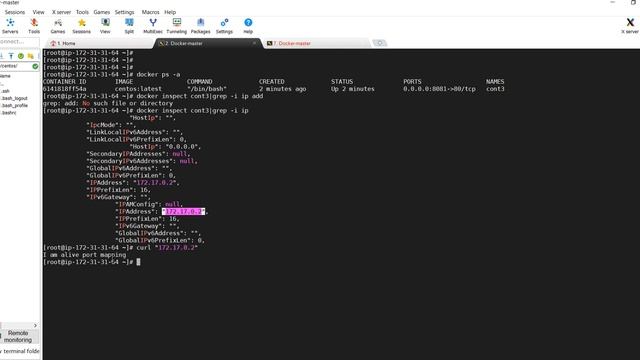Launch MultiExec from the toolbar
Screen dimensions: 640x360
point(153,26)
